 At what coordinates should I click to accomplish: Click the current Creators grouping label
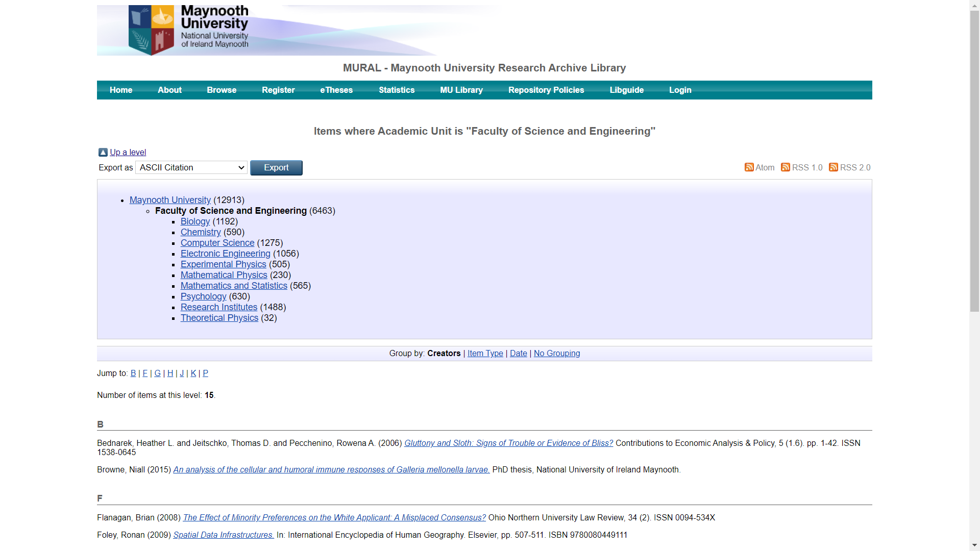444,354
